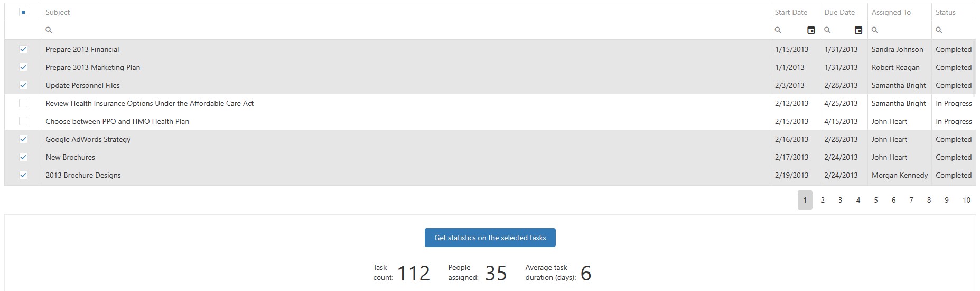
Task: Jump to page 10 in the pager
Action: tap(966, 200)
